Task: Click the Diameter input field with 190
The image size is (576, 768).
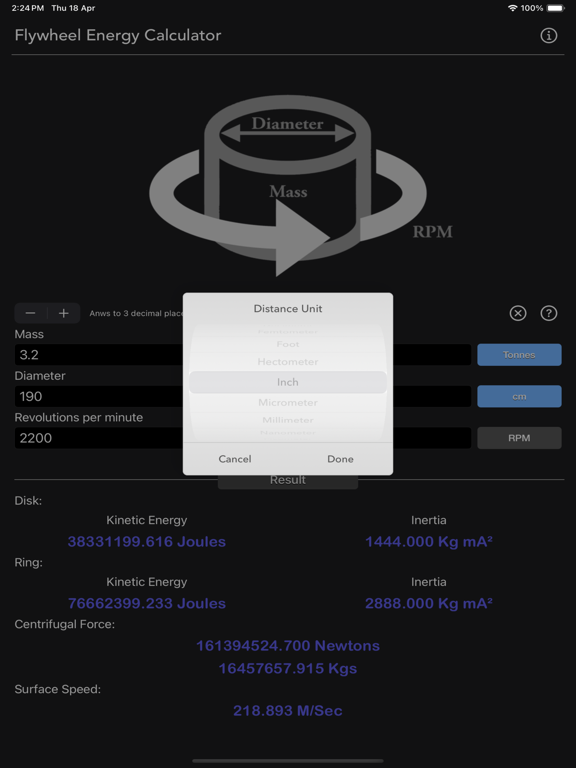Action: pos(243,396)
